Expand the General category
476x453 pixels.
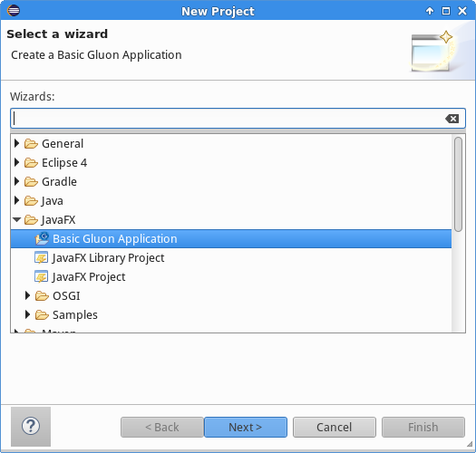tap(17, 143)
